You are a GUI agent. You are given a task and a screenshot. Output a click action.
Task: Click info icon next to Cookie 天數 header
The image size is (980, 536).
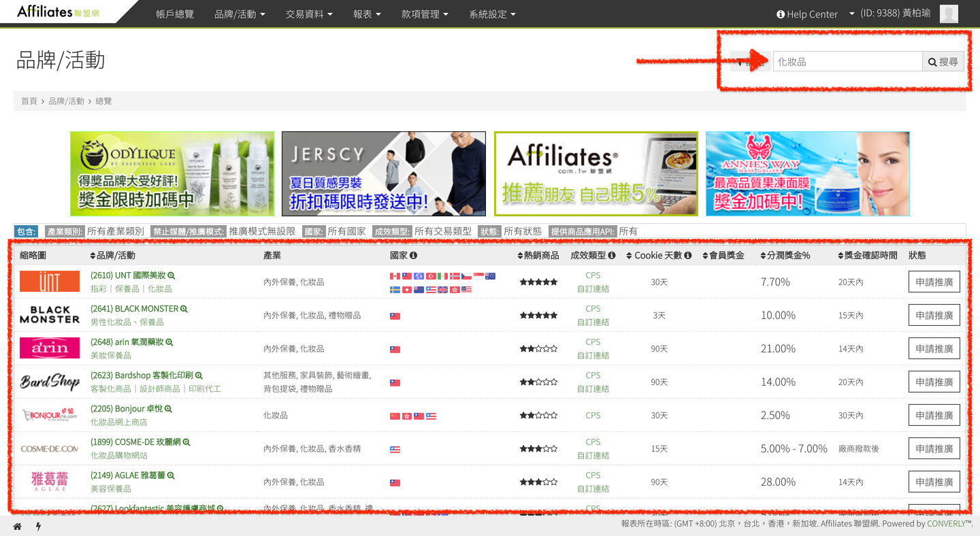[x=688, y=256]
